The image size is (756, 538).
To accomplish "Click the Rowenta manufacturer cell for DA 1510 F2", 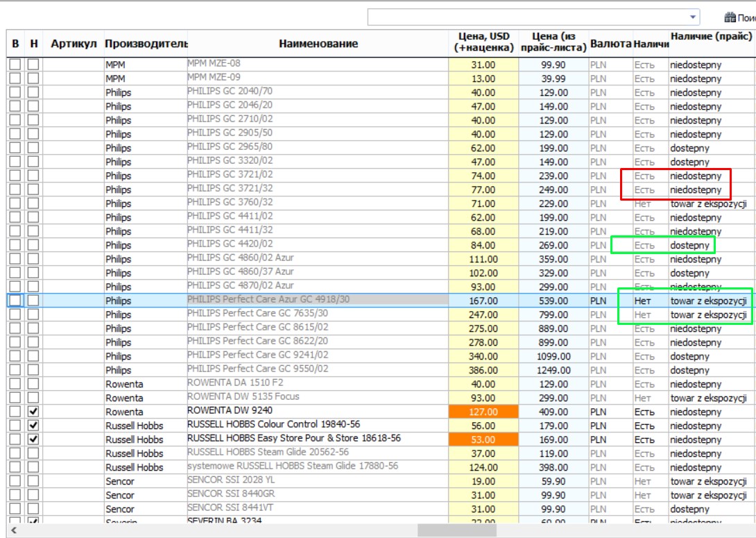I will coord(146,384).
